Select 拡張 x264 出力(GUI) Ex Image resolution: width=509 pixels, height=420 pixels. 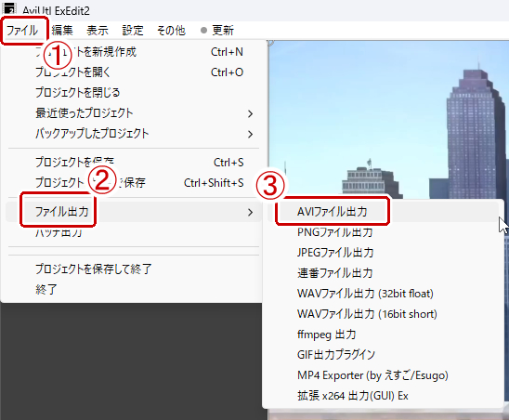383,396
